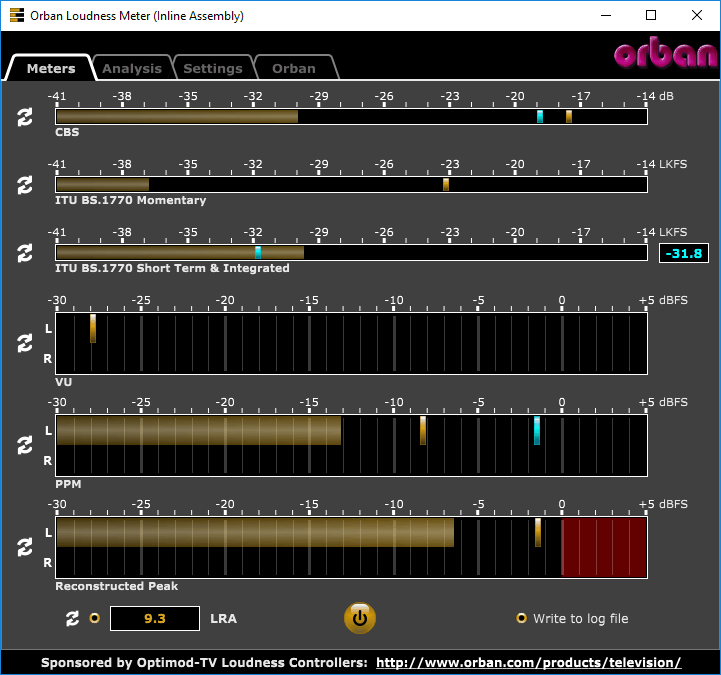Minimize the Orban Loudness Meter window
The width and height of the screenshot is (721, 675).
[x=606, y=15]
